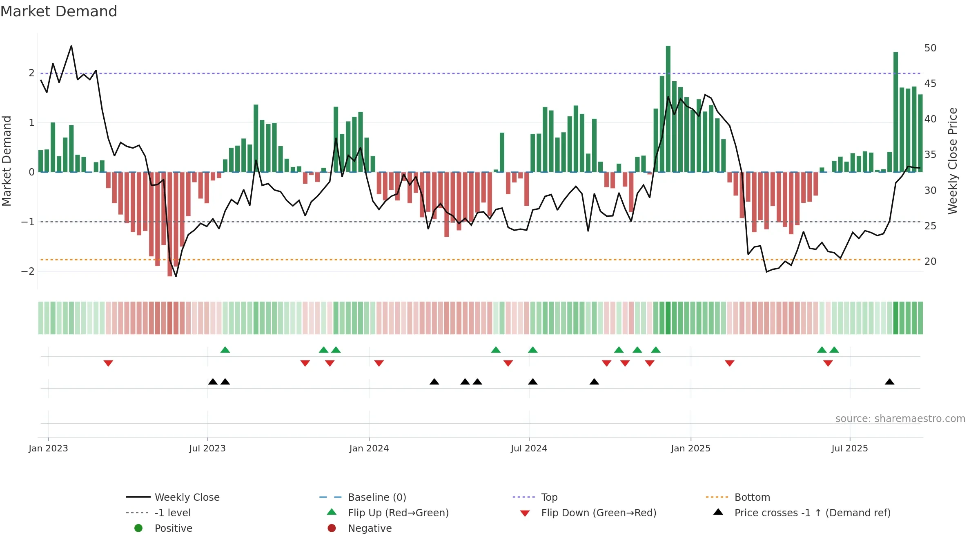
Task: Click the 'Jan 2025' x-axis tick label
Action: [691, 448]
